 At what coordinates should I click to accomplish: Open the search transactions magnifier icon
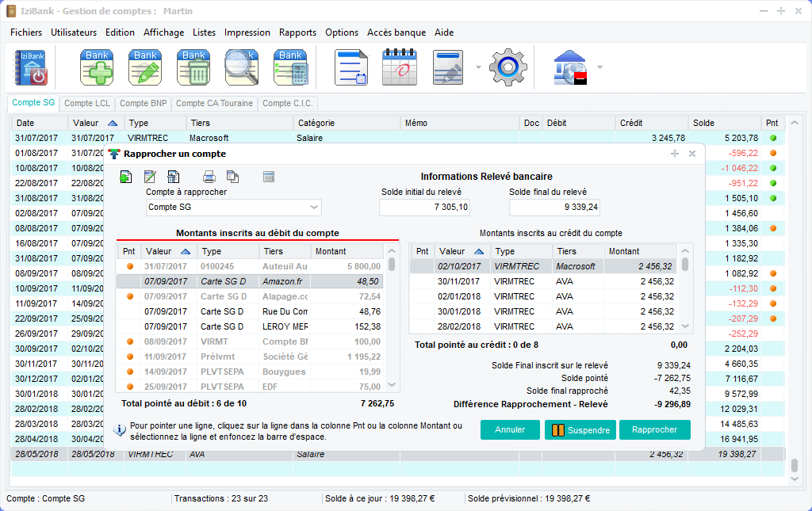pyautogui.click(x=242, y=67)
